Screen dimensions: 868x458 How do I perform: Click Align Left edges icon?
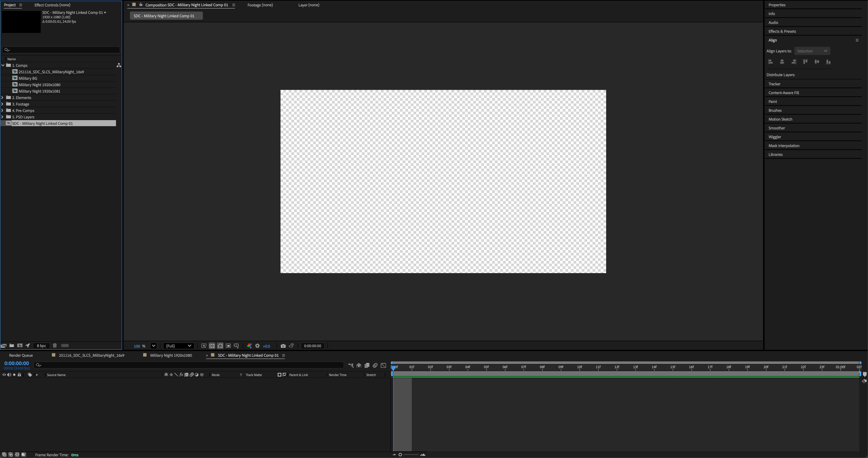click(x=770, y=62)
